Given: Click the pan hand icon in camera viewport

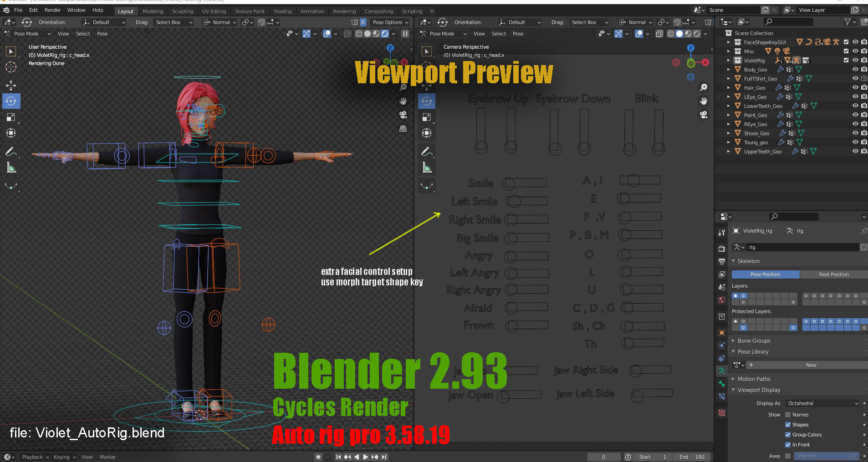Looking at the screenshot, I should tap(704, 101).
